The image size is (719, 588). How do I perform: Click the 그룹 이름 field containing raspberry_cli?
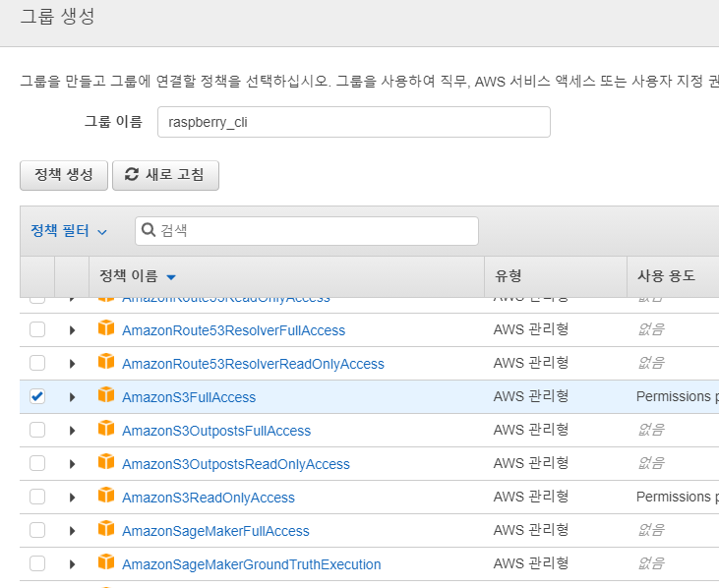click(x=354, y=122)
